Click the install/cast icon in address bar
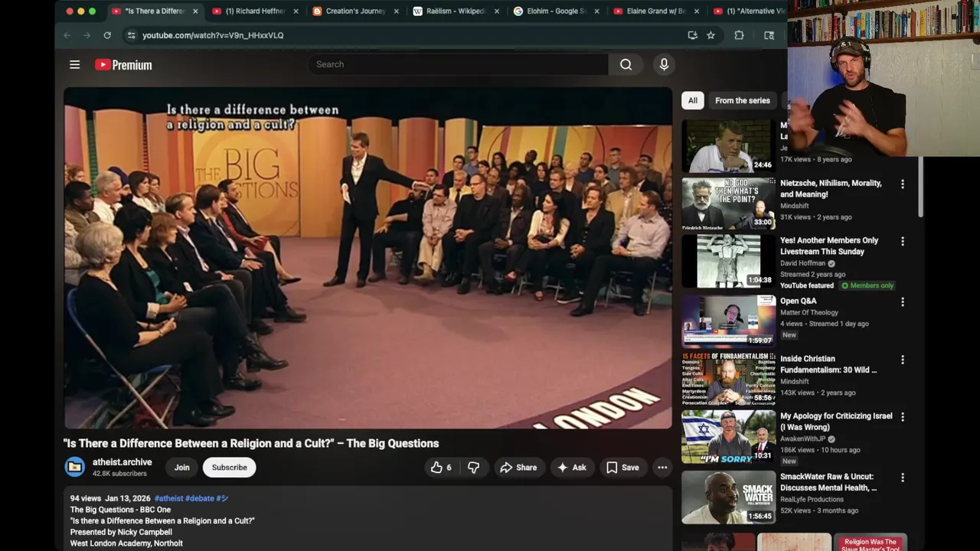The height and width of the screenshot is (551, 980). click(x=692, y=35)
